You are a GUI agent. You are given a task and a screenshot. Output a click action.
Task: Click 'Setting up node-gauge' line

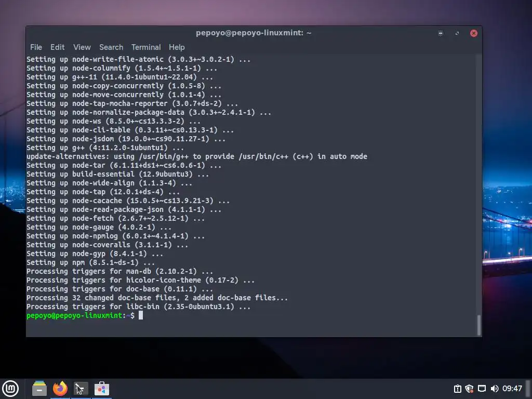(99, 228)
